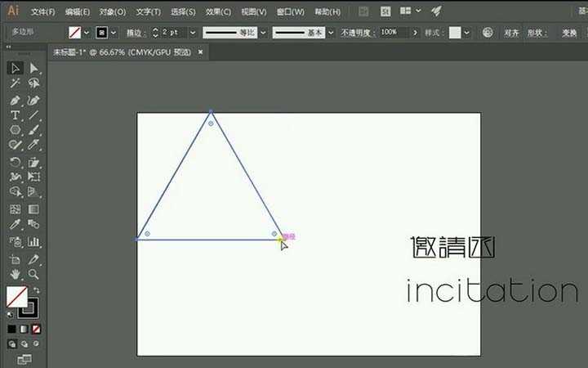Open the graphic style dropdown arrow
Viewport: 588px width, 368px height.
click(466, 33)
